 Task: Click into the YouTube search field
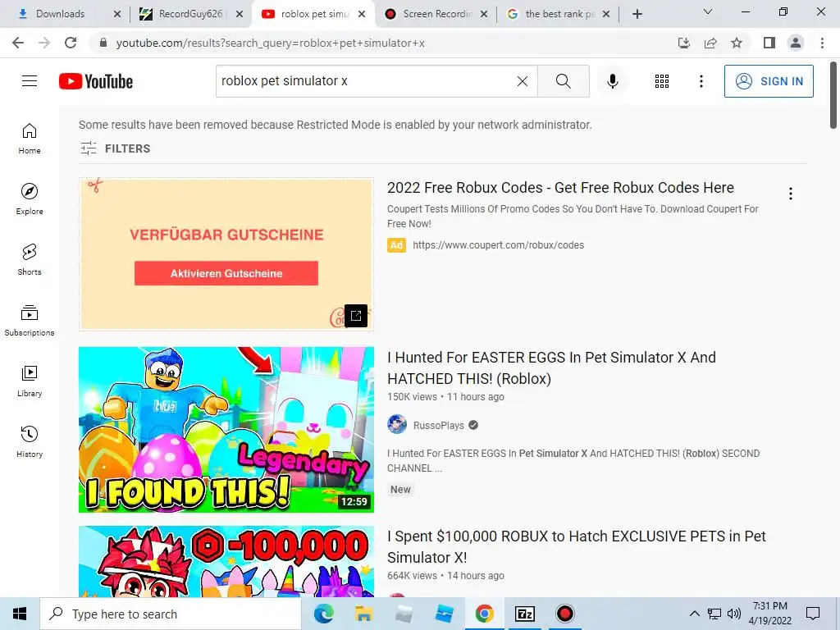(x=365, y=81)
